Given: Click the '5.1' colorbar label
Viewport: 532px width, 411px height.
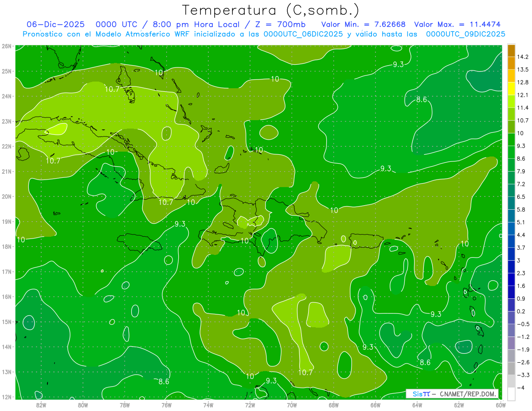Looking at the screenshot, I should (x=521, y=222).
